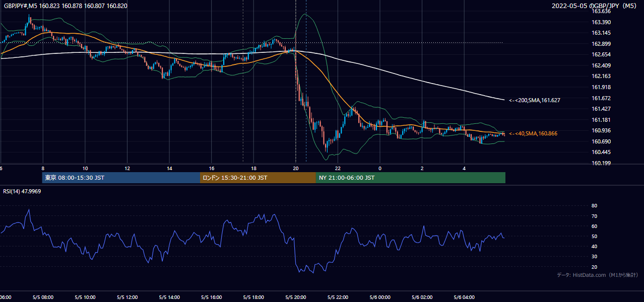
Task: Click hour label 14 below the price chart
Action: pyautogui.click(x=169, y=168)
